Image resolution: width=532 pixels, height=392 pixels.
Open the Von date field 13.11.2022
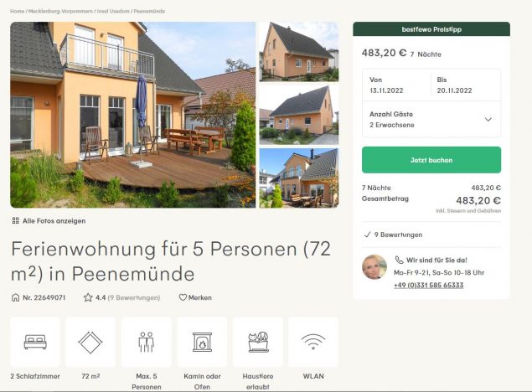(x=396, y=85)
